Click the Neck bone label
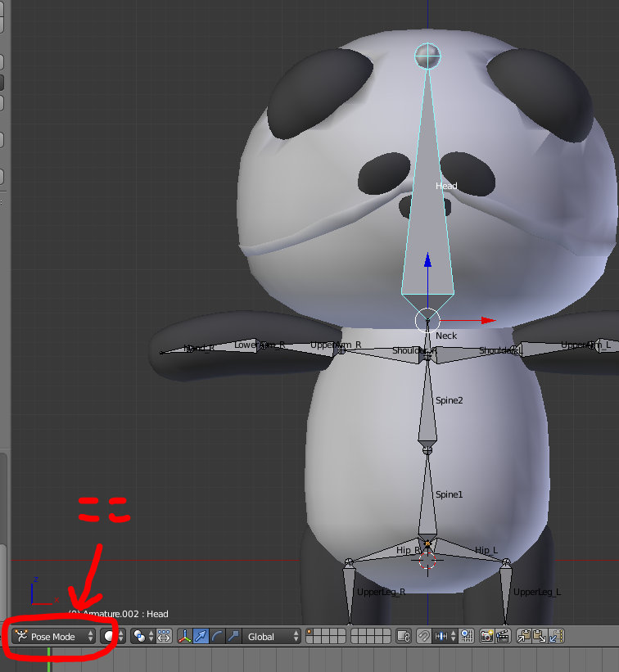Viewport: 619px width, 672px height. click(x=446, y=336)
